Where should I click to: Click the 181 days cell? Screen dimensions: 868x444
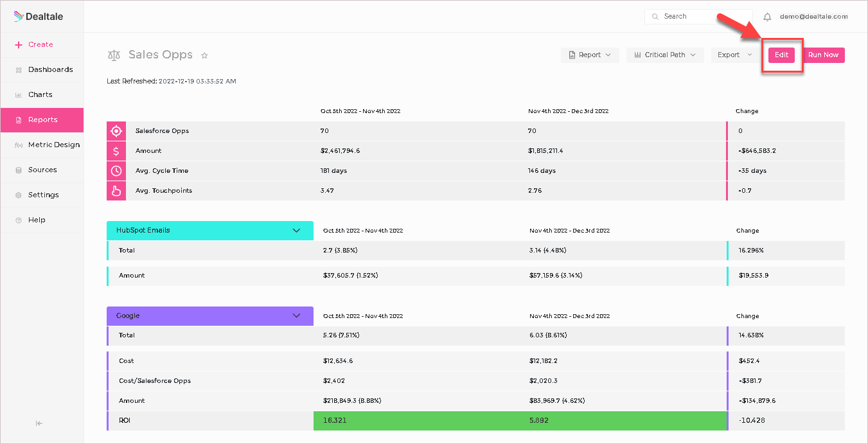(x=333, y=171)
